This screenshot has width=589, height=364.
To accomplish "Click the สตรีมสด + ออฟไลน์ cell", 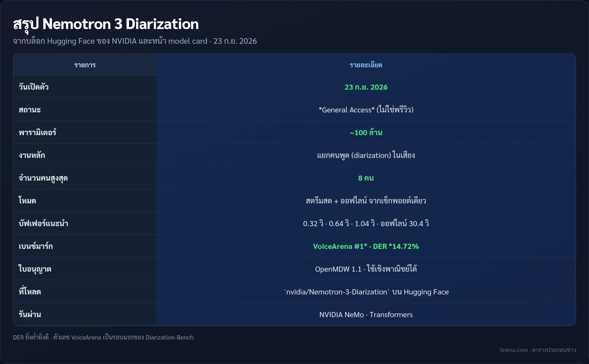I will (x=366, y=200).
